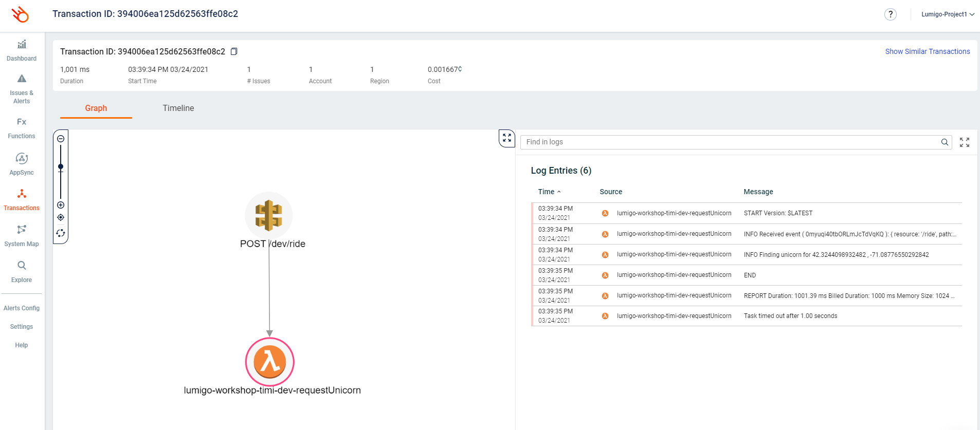Image resolution: width=980 pixels, height=430 pixels.
Task: Open Explore search page
Action: tap(22, 272)
